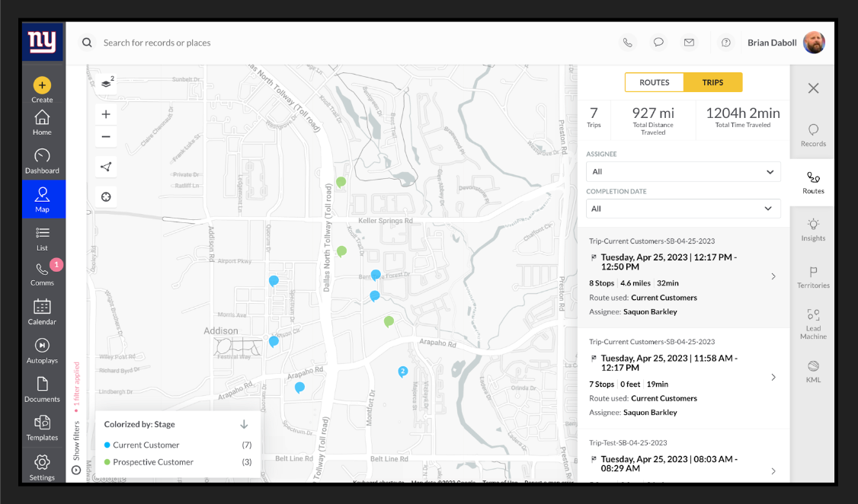The image size is (858, 504).
Task: Open the map layers button
Action: click(x=106, y=84)
